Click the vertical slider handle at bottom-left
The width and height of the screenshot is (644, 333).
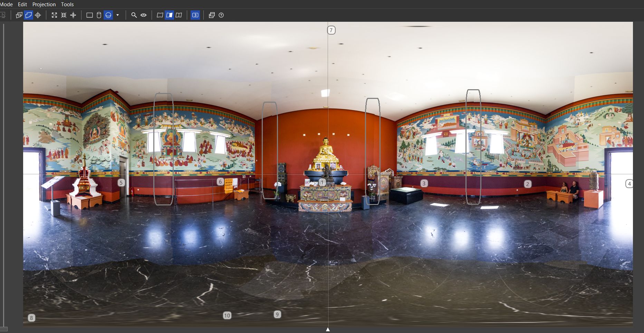point(3,329)
